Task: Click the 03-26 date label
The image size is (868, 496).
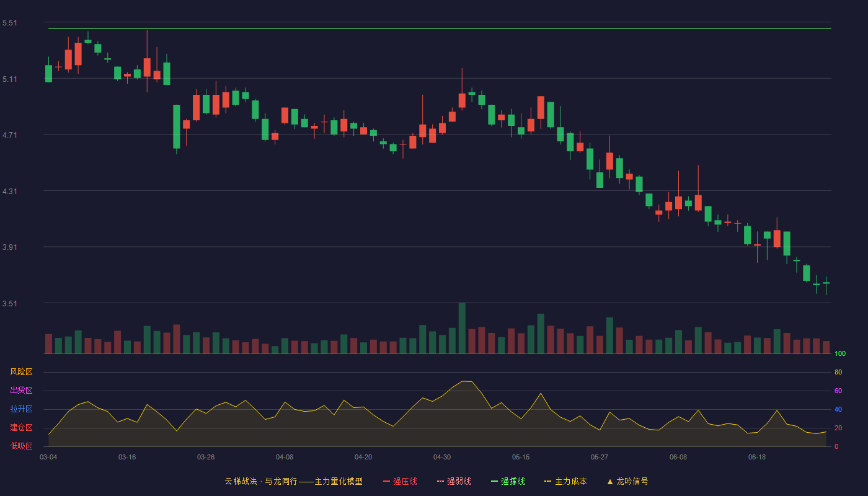Action: (x=206, y=457)
